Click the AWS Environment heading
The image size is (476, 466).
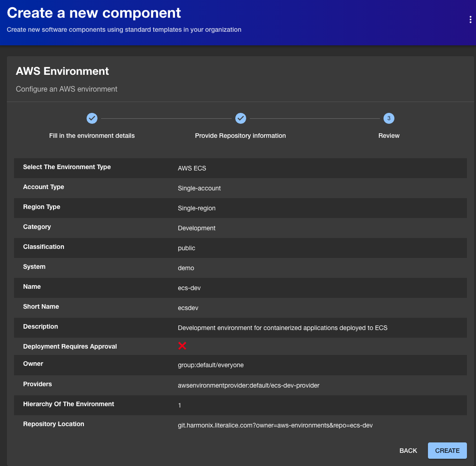pos(62,71)
